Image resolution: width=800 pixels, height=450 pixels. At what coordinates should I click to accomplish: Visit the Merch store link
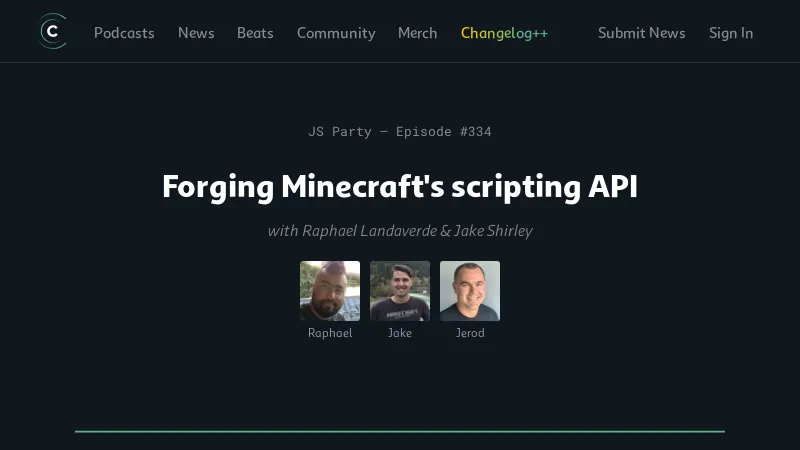pos(417,33)
